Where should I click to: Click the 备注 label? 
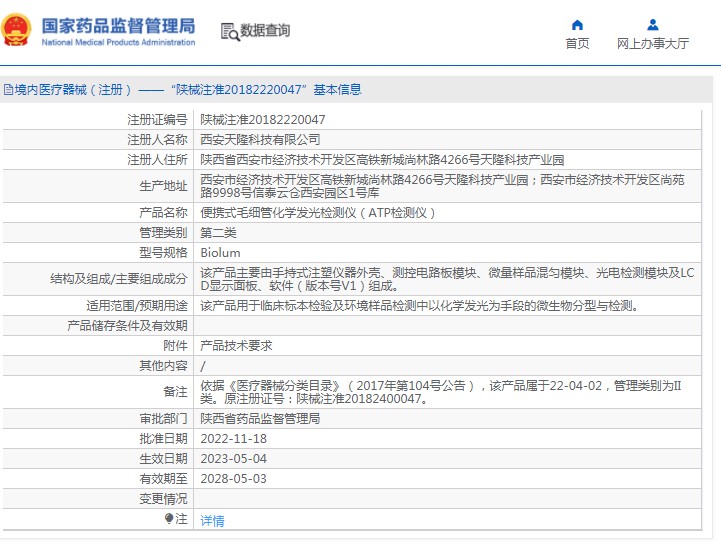coord(175,392)
